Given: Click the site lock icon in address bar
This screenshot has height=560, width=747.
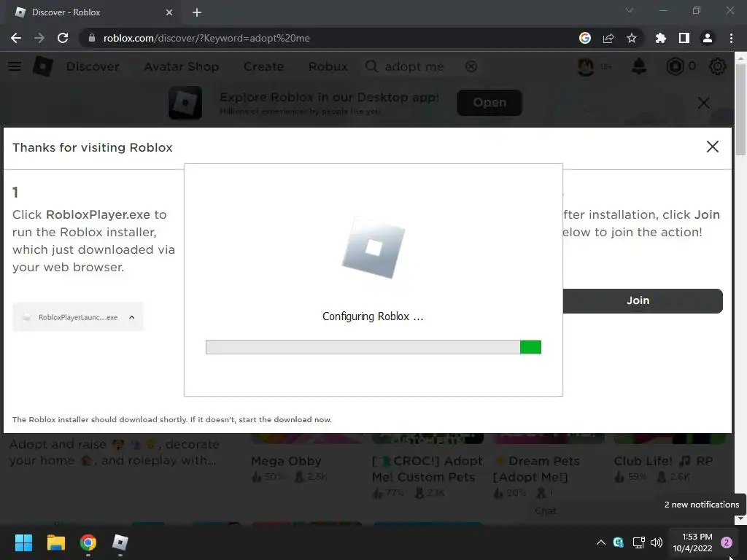Looking at the screenshot, I should pyautogui.click(x=92, y=38).
